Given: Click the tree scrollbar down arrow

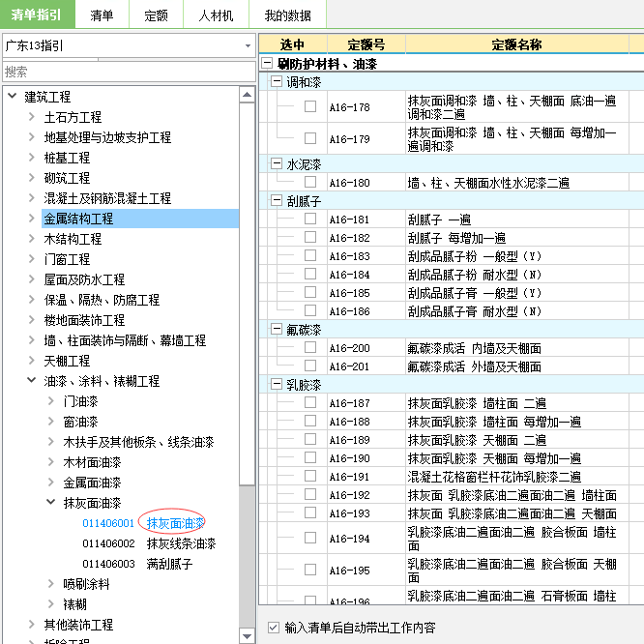Looking at the screenshot, I should pyautogui.click(x=248, y=636).
